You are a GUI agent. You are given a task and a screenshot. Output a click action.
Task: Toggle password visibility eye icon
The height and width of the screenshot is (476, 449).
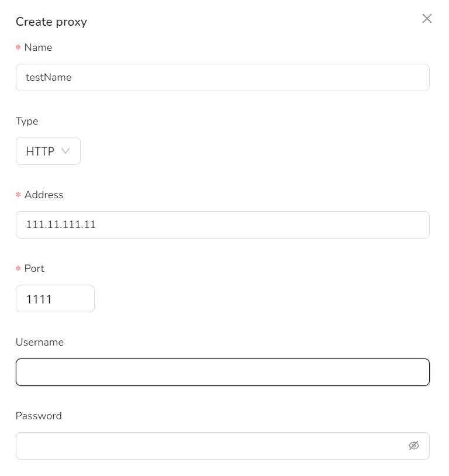[414, 446]
